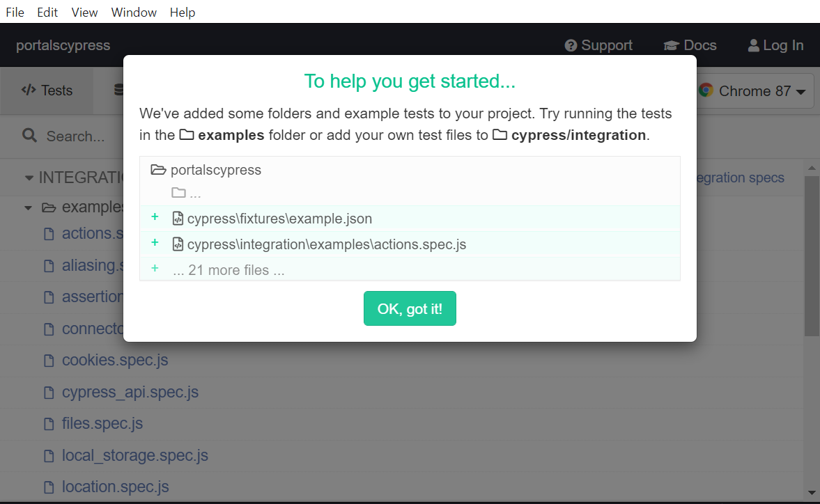Open the local_storage.spec.js test file
820x504 pixels.
point(135,455)
